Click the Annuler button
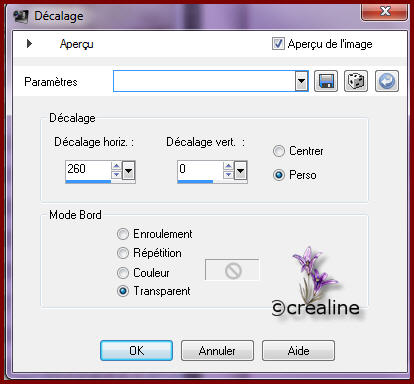The image size is (414, 384). pyautogui.click(x=217, y=351)
